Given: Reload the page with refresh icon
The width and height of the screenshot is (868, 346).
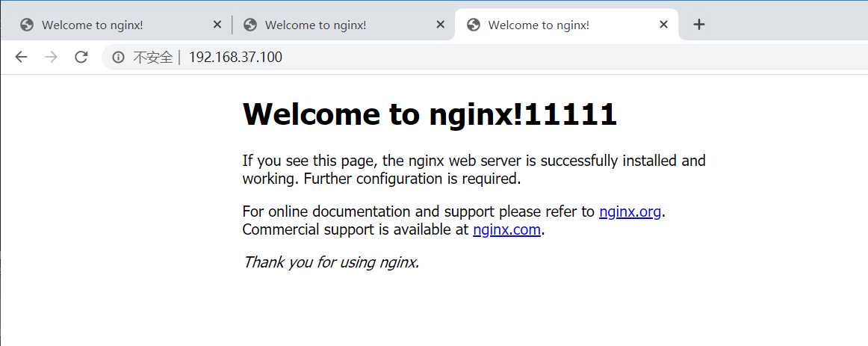Looking at the screenshot, I should (81, 57).
